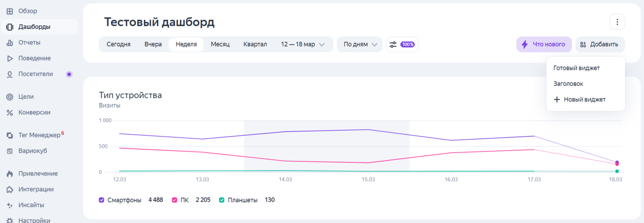Switch to the Месяц period tab

(x=220, y=44)
